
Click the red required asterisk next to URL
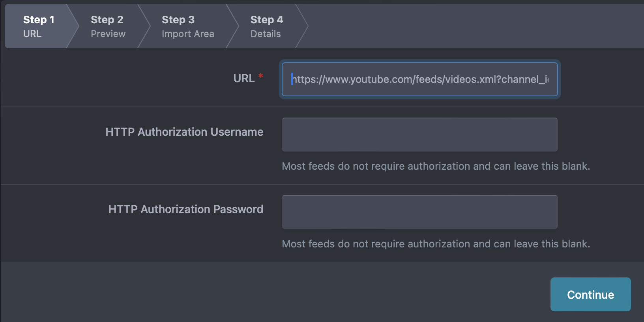pos(260,76)
